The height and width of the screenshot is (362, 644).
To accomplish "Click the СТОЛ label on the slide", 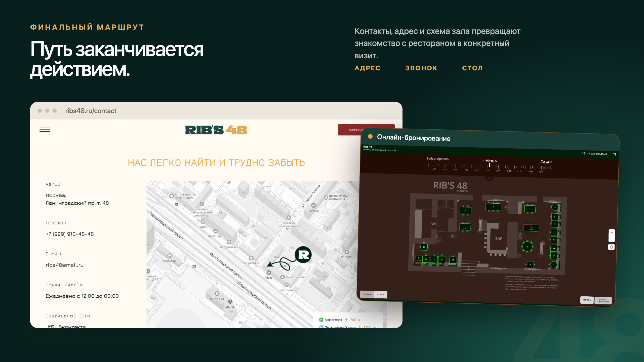I will click(472, 68).
